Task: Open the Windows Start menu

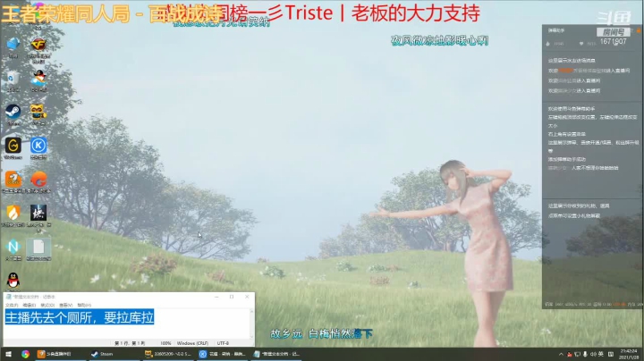Action: coord(8,354)
